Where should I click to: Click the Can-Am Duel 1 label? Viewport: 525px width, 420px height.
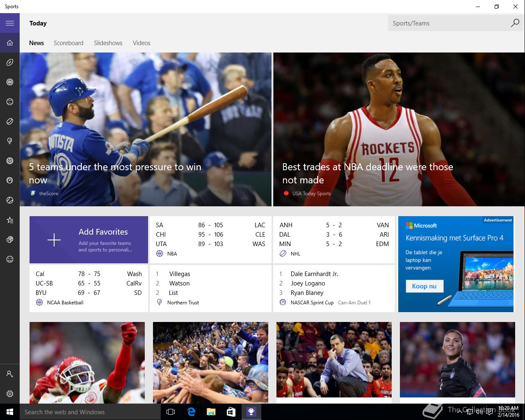354,303
